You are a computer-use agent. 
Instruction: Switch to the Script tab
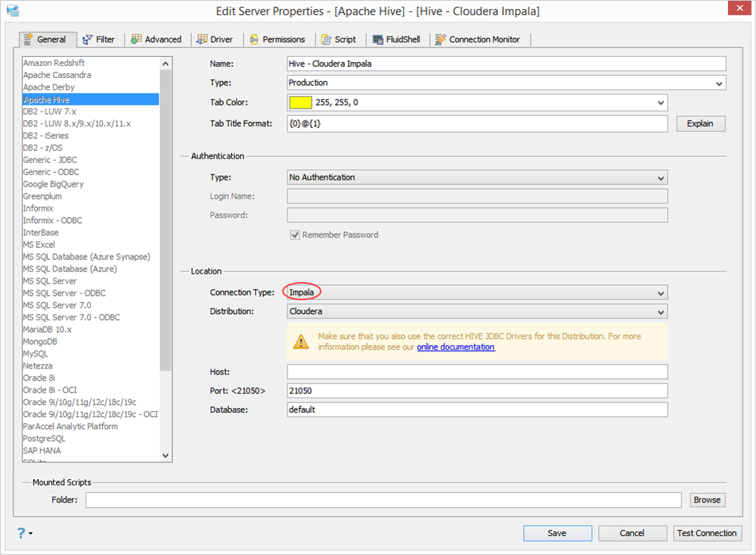pyautogui.click(x=339, y=39)
